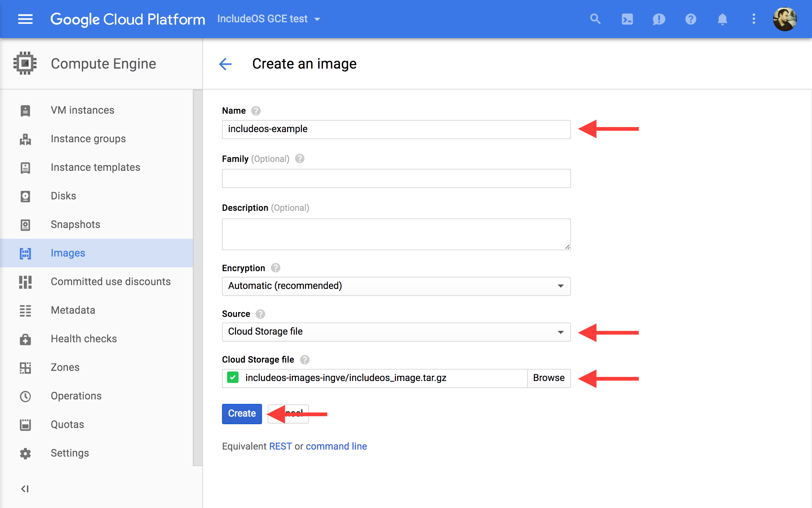Show help for Cloud Storage file
Screen dimensions: 812x508
305,359
